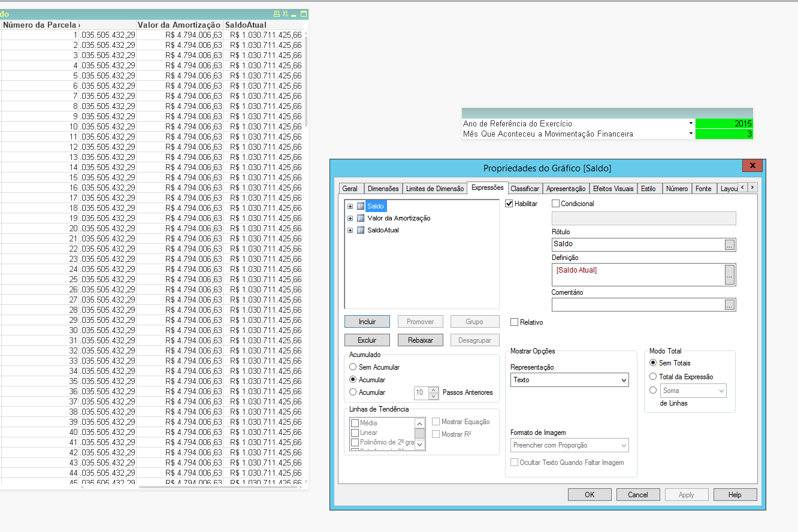Uncheck the Habilitar checkbox
This screenshot has width=798, height=532.
click(x=509, y=204)
